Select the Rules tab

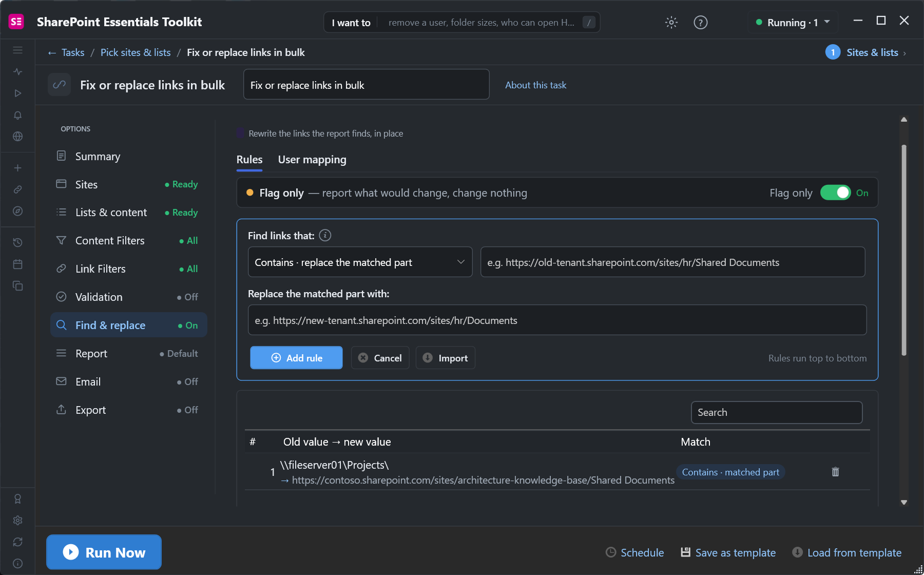tap(249, 160)
